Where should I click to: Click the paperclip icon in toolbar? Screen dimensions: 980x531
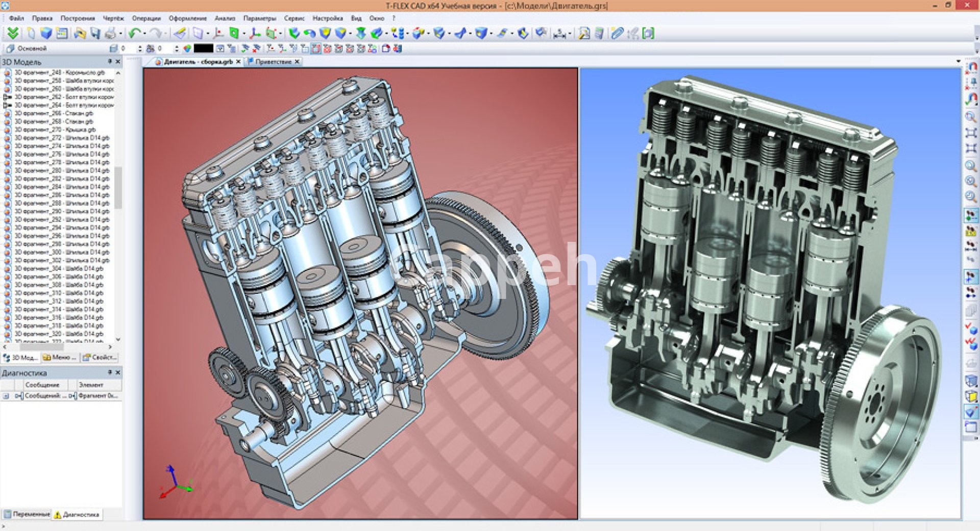tap(617, 34)
